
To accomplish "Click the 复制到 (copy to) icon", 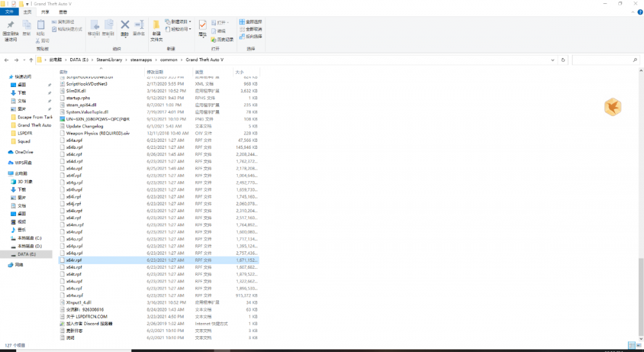I will (108, 25).
